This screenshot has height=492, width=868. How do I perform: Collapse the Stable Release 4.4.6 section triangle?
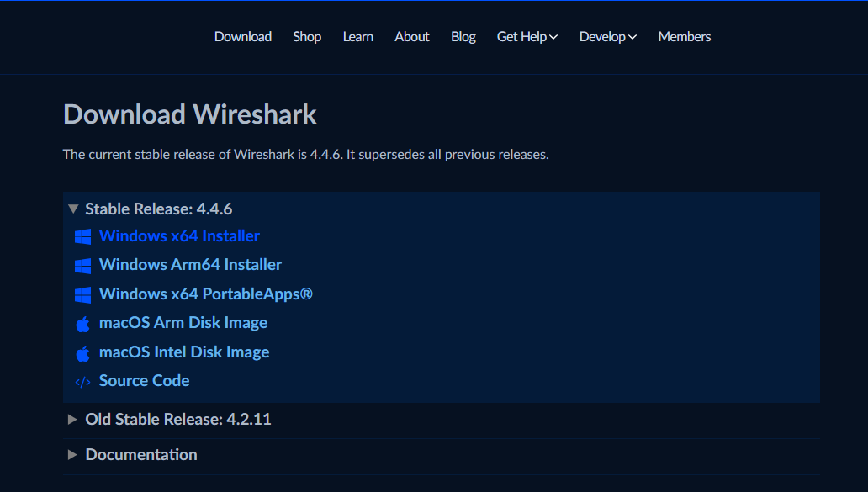(x=73, y=209)
